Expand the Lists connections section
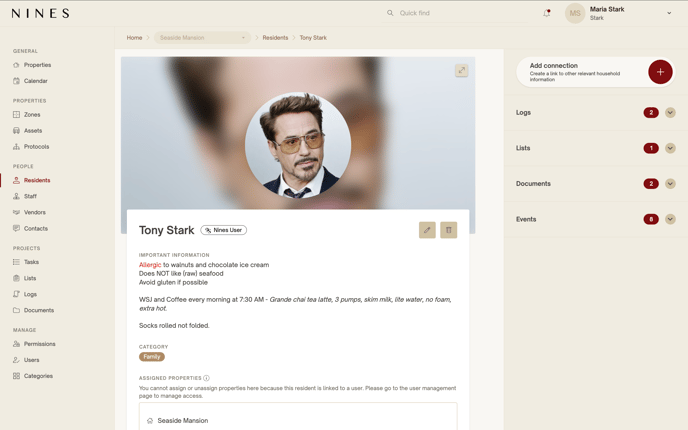Screen dimensions: 688x430 click(670, 148)
